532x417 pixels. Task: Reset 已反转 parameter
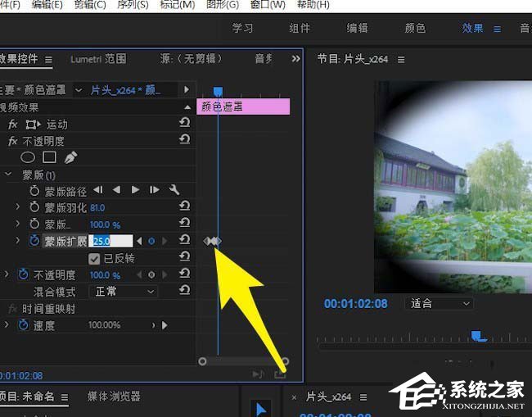pyautogui.click(x=185, y=256)
